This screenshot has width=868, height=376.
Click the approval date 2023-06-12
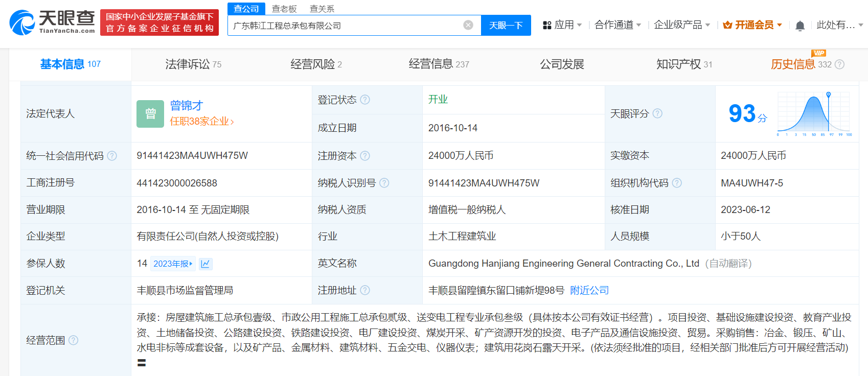click(745, 210)
